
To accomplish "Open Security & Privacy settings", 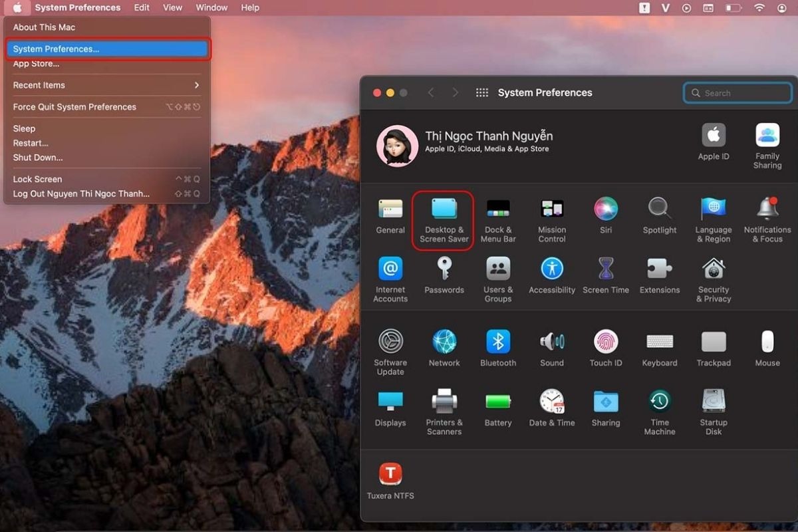I will 714,280.
